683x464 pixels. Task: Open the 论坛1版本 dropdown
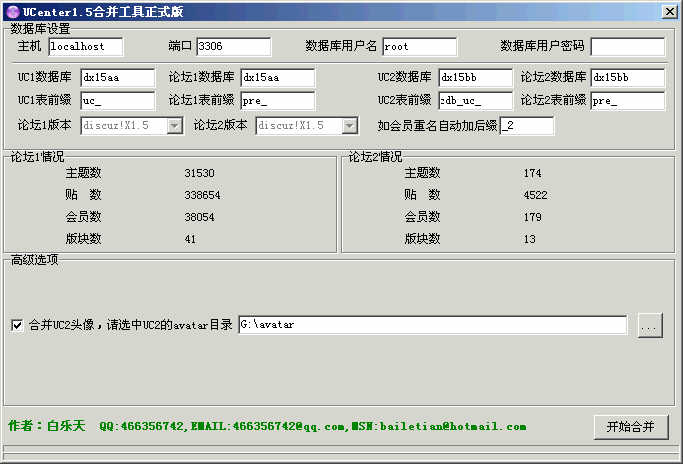point(175,126)
